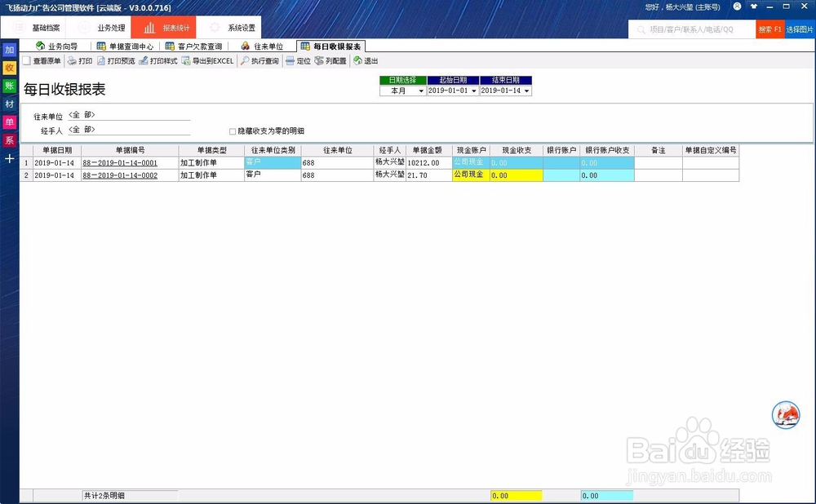Enable 隐藏收支为零的明细 option

click(x=233, y=130)
